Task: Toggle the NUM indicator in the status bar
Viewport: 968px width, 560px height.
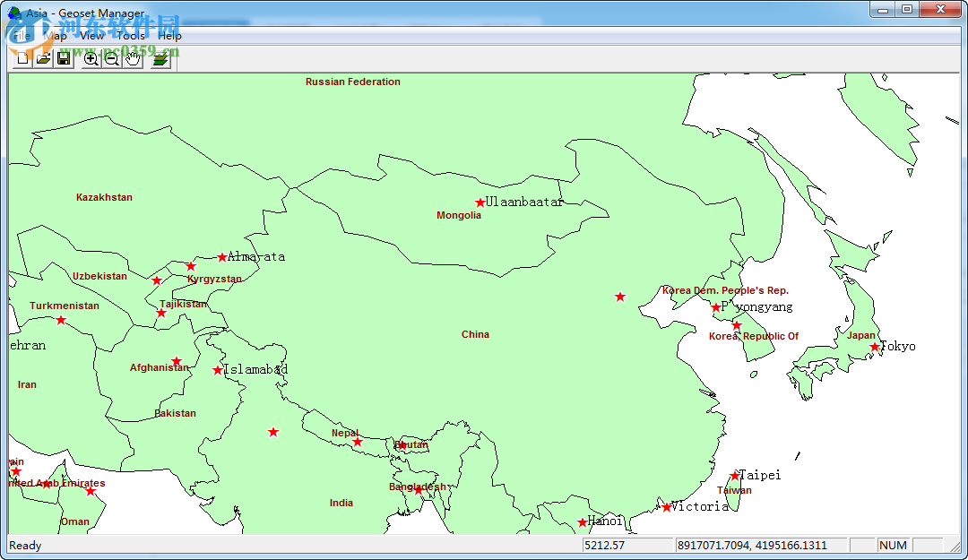Action: [x=893, y=545]
